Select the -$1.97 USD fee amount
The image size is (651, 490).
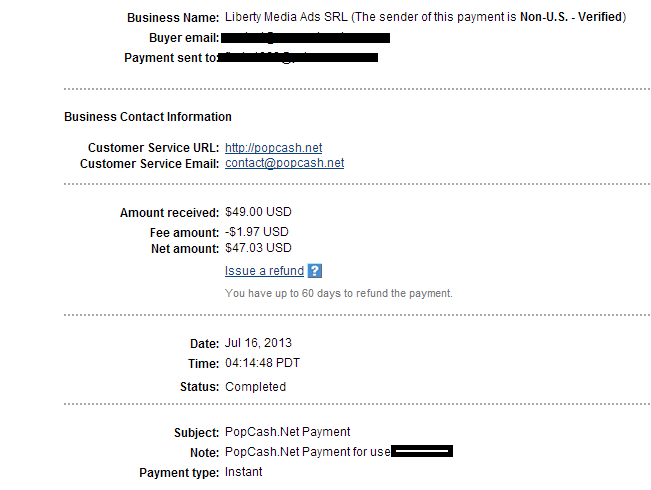257,232
